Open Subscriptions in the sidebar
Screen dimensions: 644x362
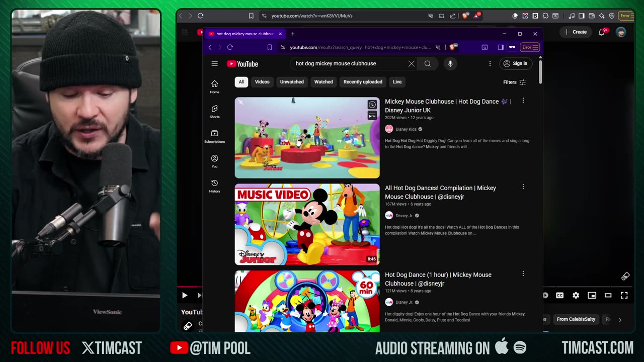click(x=214, y=136)
